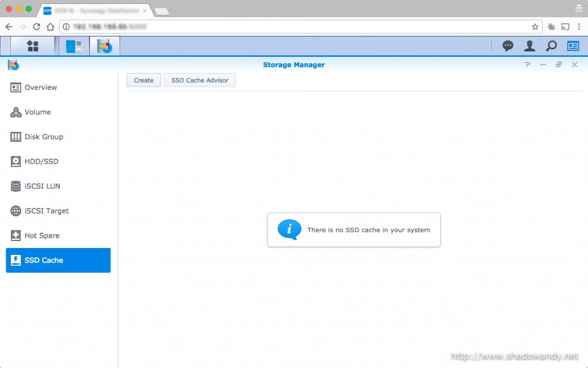Open the widgets panel icon
Viewport: 588px width, 368px height.
coord(573,46)
